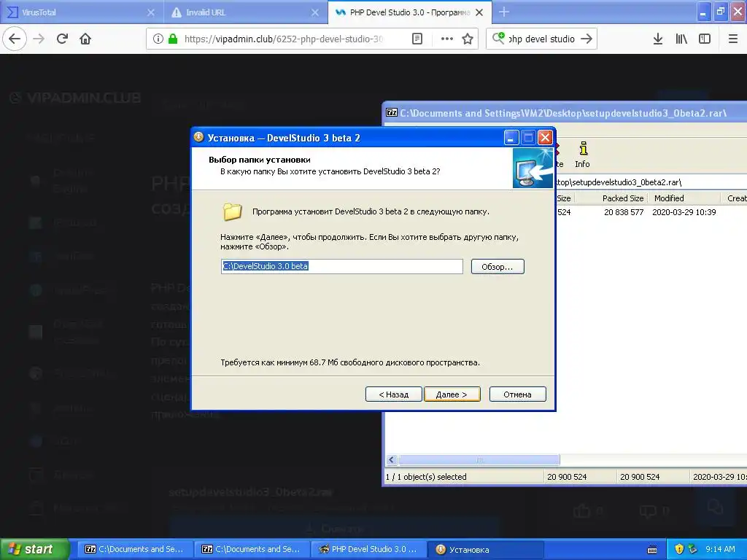This screenshot has width=747, height=560.
Task: Minimize the Firefox browser window
Action: tap(703, 12)
